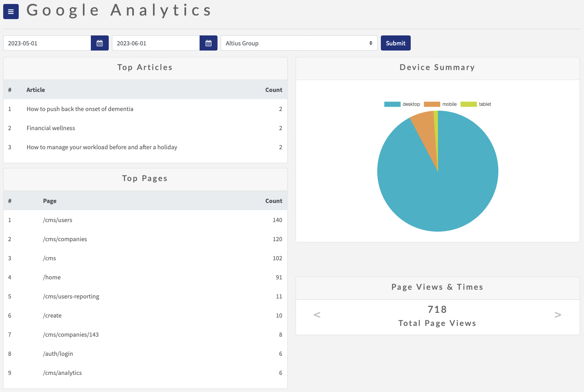Image resolution: width=584 pixels, height=392 pixels.
Task: Open the Altius Group company dropdown
Action: click(299, 43)
